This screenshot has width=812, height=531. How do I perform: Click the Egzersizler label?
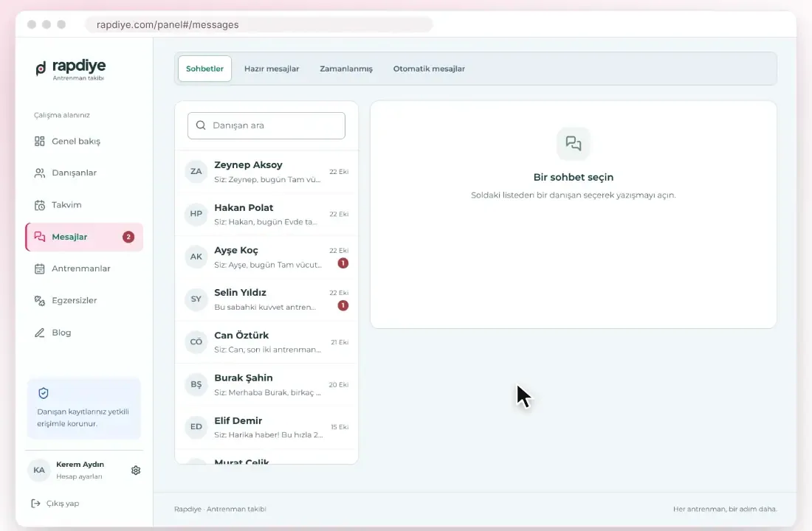(x=75, y=301)
